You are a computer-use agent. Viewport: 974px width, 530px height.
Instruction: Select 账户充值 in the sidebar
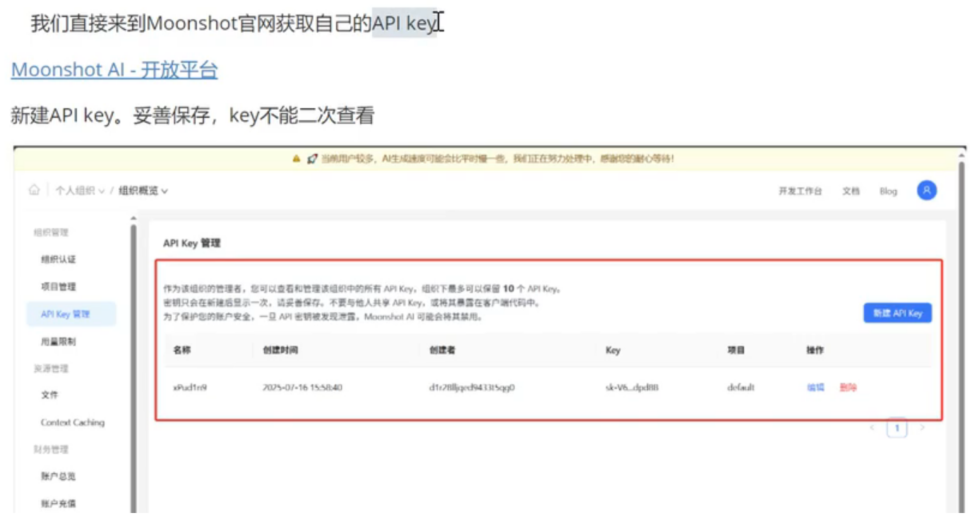point(58,503)
